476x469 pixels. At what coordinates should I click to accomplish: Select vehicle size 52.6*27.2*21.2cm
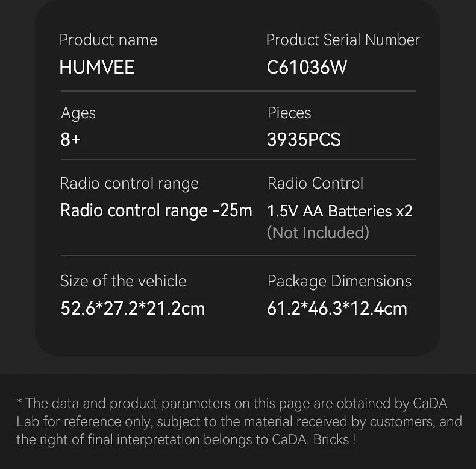[x=133, y=309]
